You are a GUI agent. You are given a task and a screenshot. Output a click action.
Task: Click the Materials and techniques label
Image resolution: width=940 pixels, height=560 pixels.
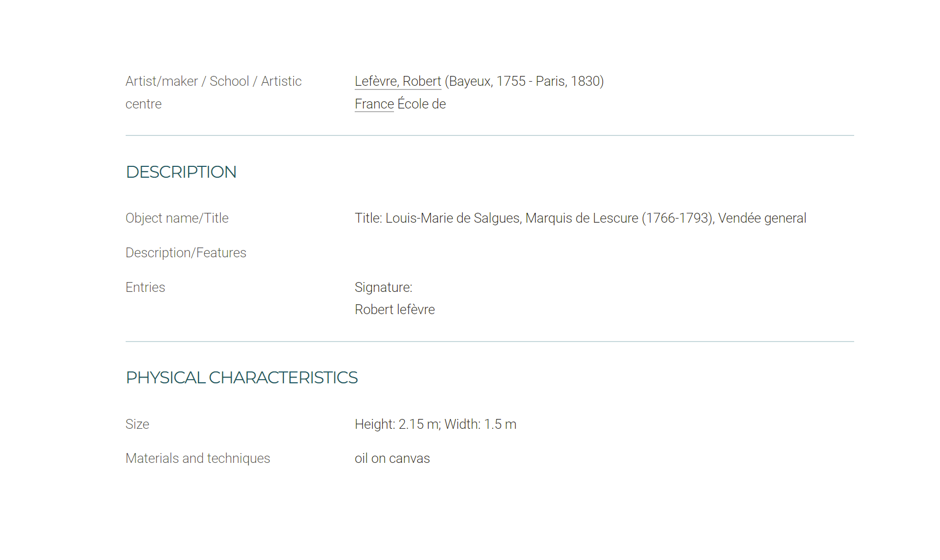198,458
